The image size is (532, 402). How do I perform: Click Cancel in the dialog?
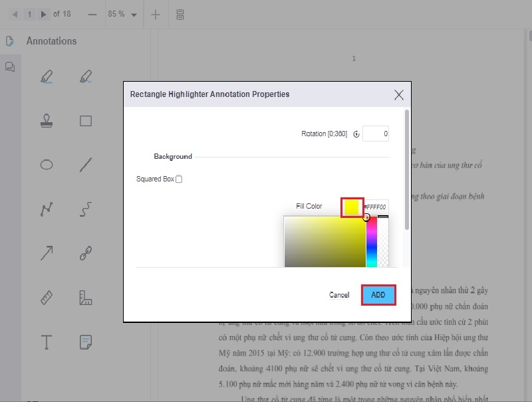coord(339,295)
